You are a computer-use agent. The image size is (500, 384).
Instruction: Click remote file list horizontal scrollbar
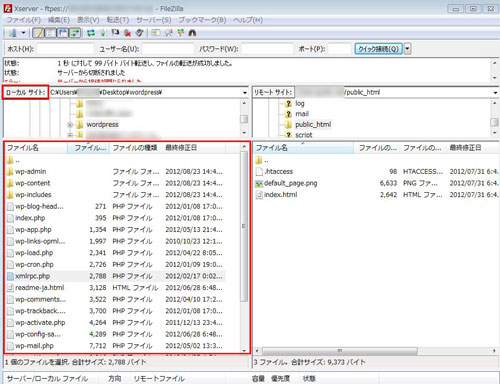tap(339, 351)
